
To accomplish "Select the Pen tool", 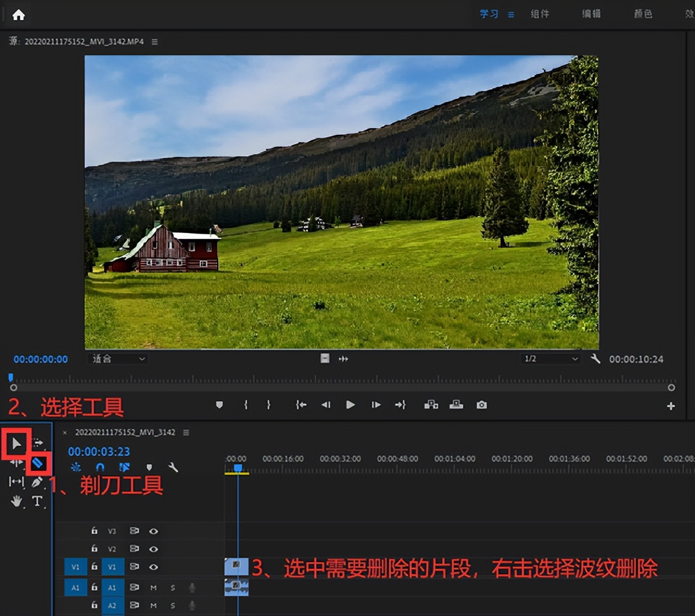I will pos(36,482).
